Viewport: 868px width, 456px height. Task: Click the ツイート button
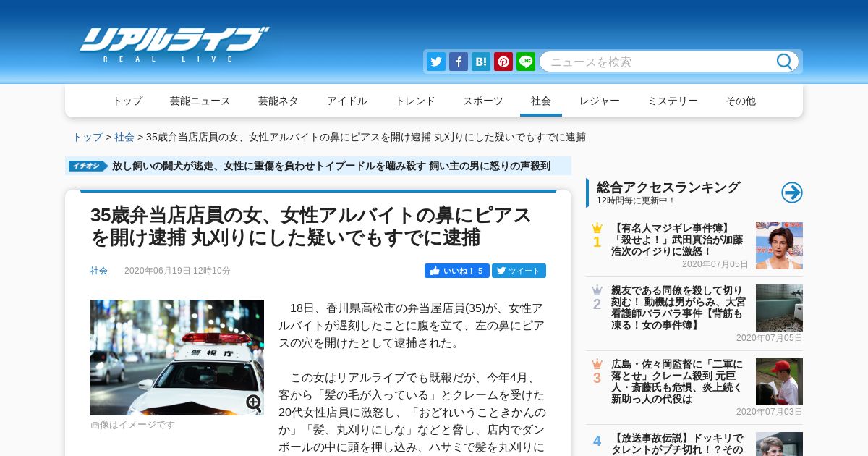click(x=519, y=271)
